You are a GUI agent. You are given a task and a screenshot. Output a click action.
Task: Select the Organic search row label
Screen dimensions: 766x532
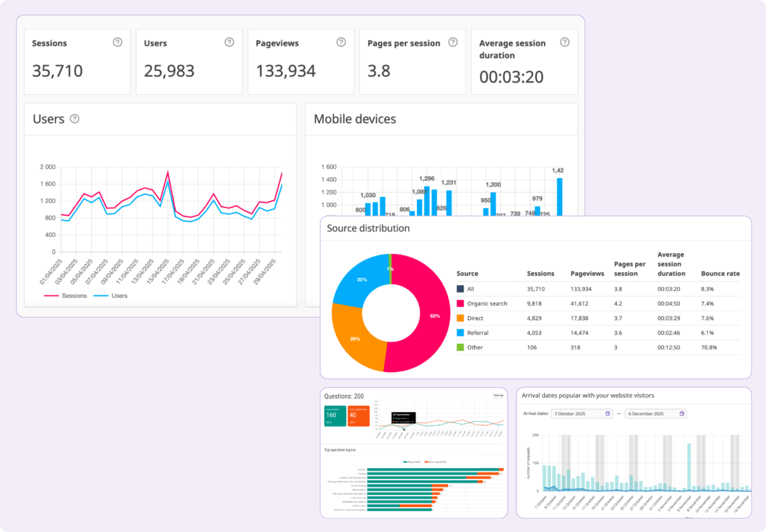(487, 303)
